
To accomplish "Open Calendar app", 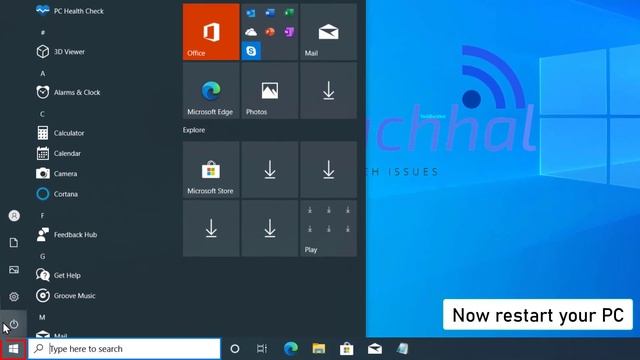I will click(59, 153).
